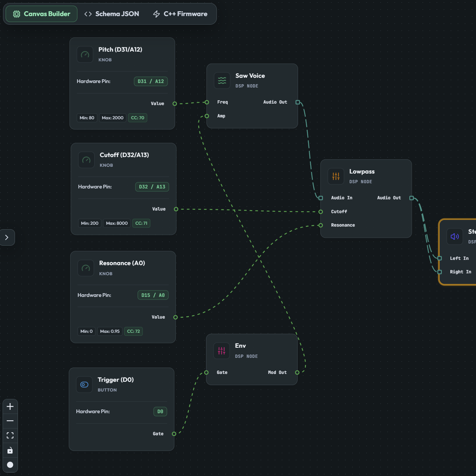
Task: Click the white circle canvas control
Action: 10,465
